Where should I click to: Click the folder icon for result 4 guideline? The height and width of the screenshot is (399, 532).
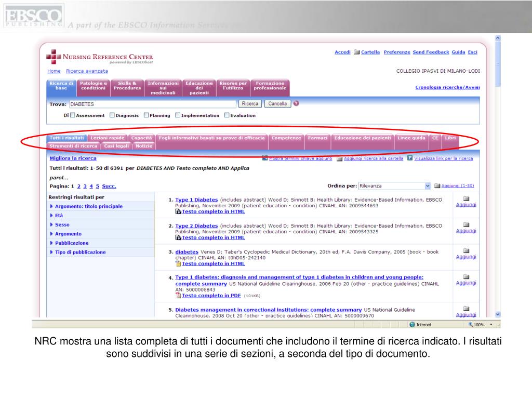coord(466,277)
